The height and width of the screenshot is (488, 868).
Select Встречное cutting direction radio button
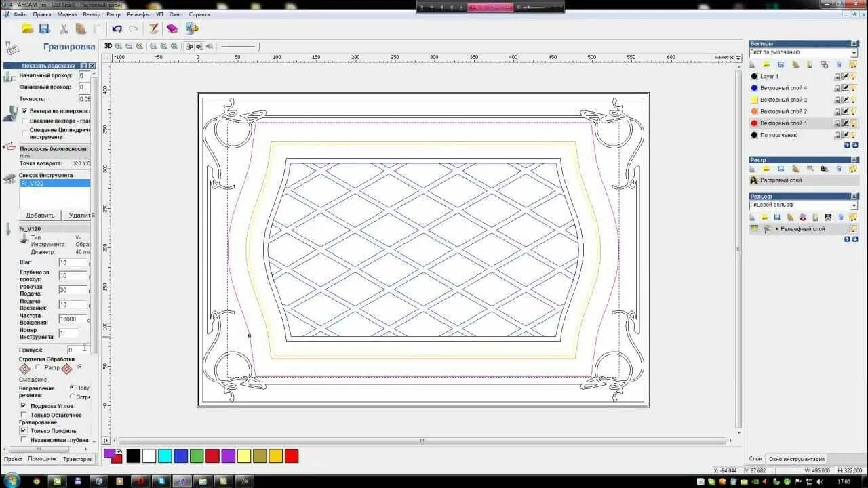coord(72,396)
